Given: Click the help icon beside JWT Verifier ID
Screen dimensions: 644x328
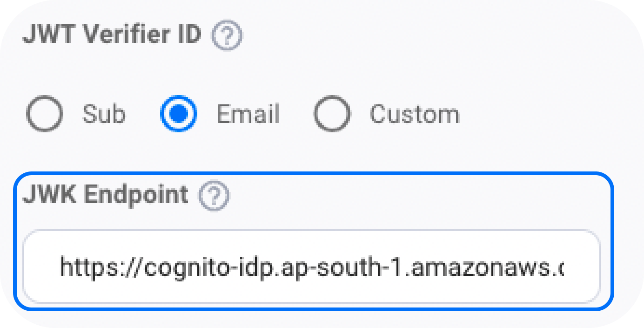Looking at the screenshot, I should coord(227,36).
